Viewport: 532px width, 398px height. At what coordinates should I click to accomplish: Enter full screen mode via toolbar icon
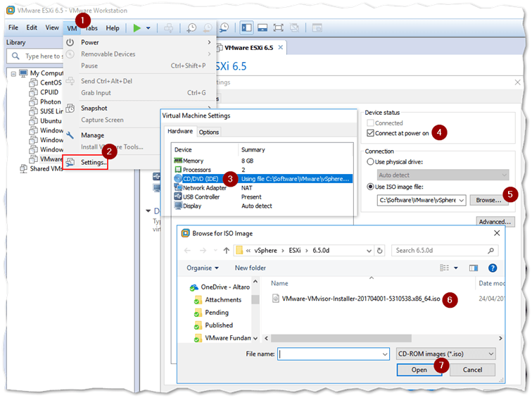pyautogui.click(x=279, y=28)
